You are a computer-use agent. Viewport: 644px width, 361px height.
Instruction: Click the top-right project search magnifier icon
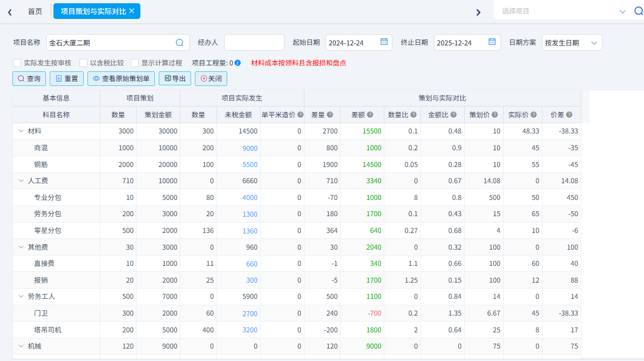[x=638, y=11]
